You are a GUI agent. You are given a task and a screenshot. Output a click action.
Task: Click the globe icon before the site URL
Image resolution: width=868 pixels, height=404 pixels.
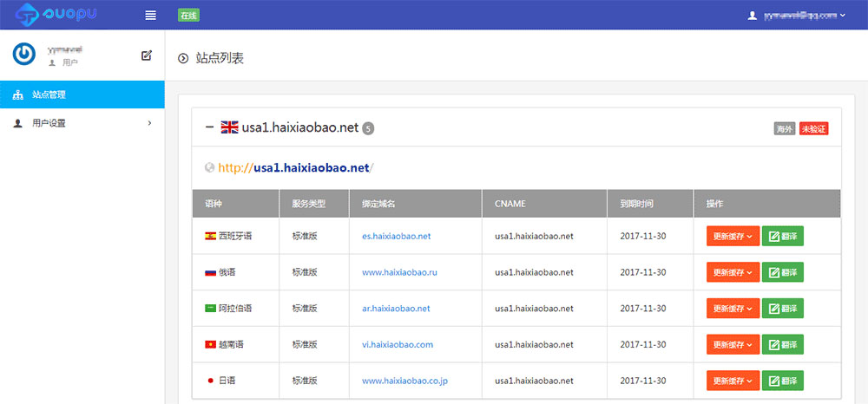tap(209, 168)
